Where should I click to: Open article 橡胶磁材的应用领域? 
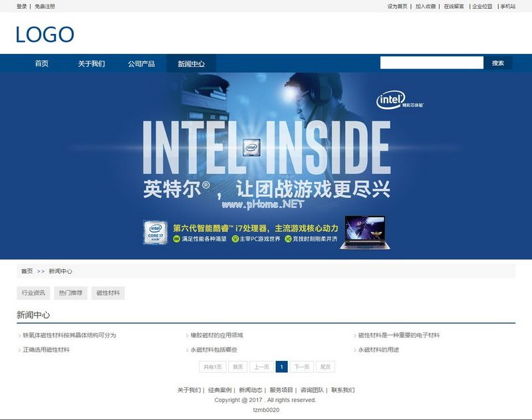point(217,335)
